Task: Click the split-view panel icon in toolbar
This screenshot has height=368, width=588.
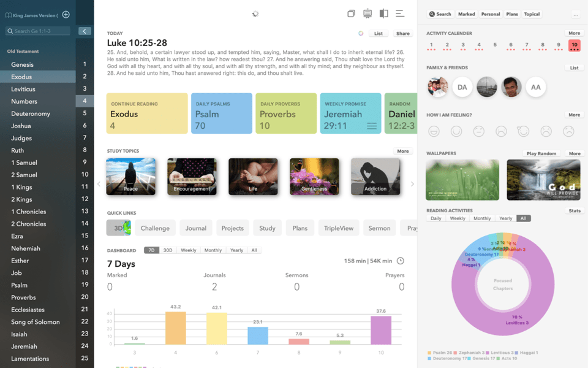Action: (x=384, y=13)
